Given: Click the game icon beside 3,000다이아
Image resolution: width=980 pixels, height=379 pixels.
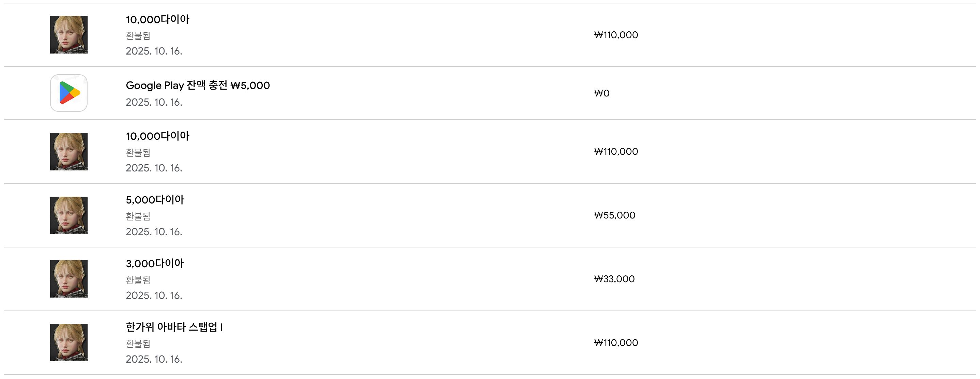Looking at the screenshot, I should coord(69,279).
